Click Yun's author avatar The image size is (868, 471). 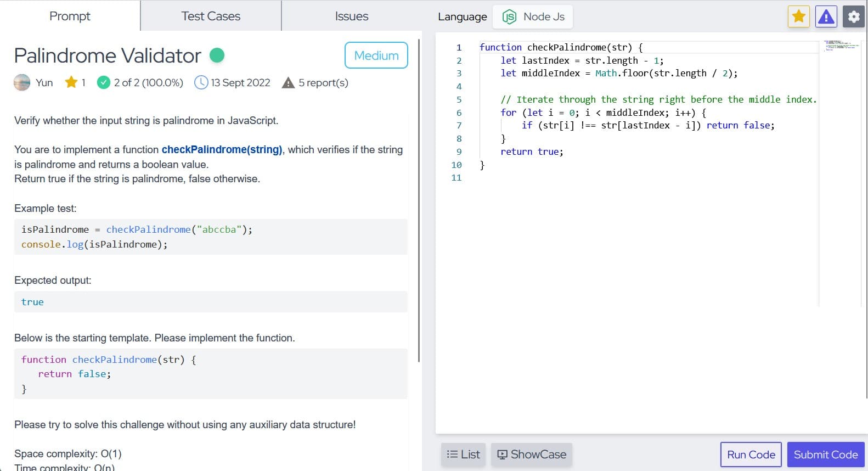pyautogui.click(x=22, y=82)
